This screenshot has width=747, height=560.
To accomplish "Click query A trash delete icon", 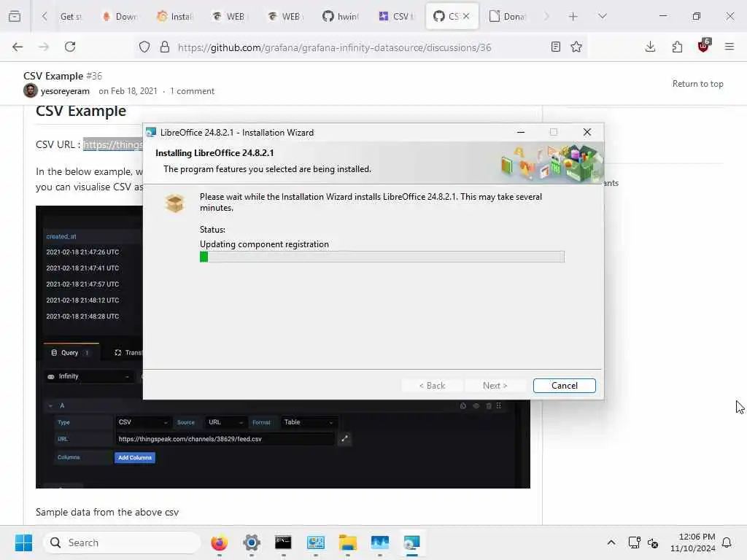I will tap(488, 405).
